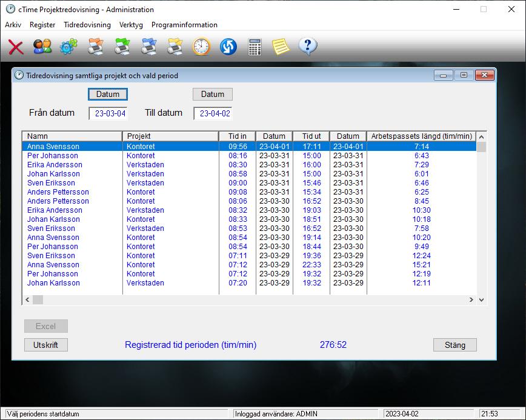
Task: Open the calculator toolbar icon
Action: click(255, 47)
